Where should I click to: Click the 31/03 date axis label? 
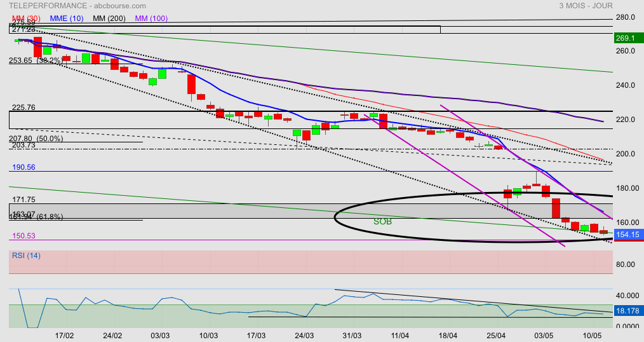point(352,336)
